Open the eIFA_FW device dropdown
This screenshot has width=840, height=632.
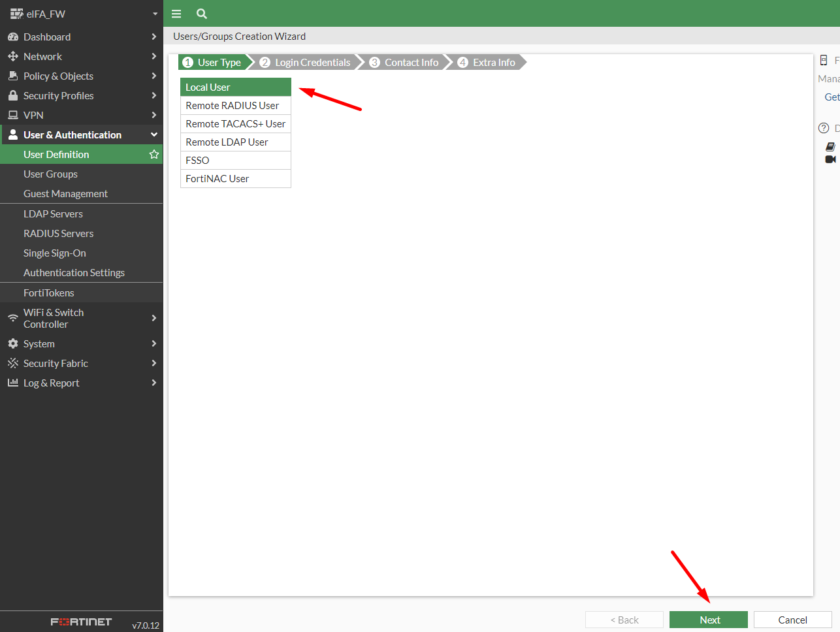[155, 14]
